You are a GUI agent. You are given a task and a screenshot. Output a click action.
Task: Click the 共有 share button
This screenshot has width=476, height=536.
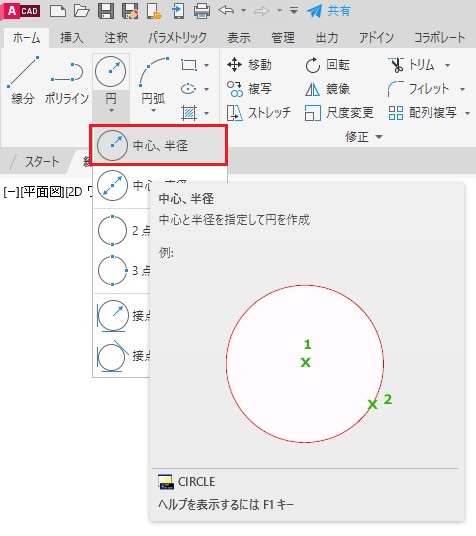(329, 11)
